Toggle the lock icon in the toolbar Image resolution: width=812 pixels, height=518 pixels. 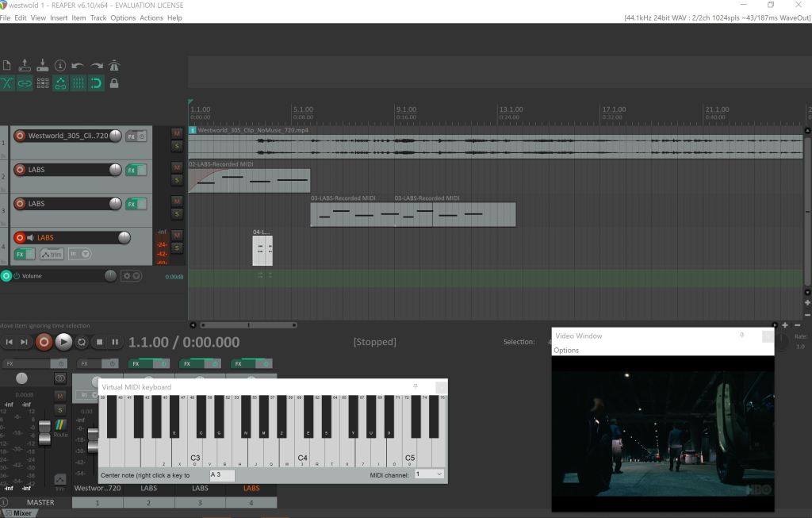click(x=114, y=83)
